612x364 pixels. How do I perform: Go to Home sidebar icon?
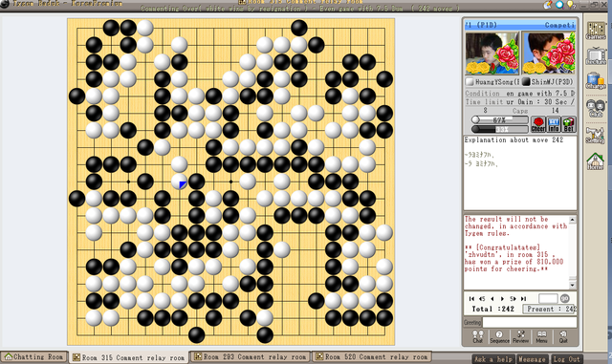[596, 161]
